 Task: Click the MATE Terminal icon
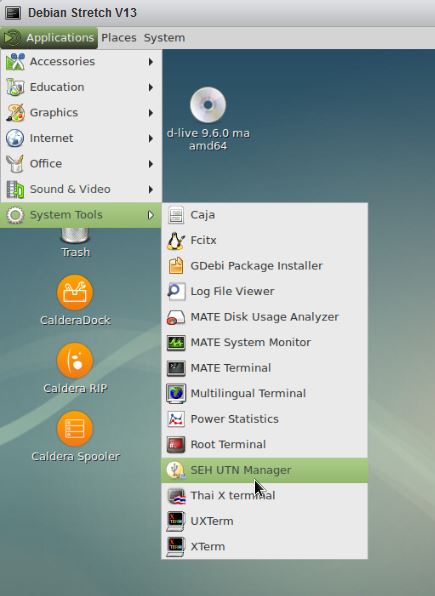(x=176, y=368)
